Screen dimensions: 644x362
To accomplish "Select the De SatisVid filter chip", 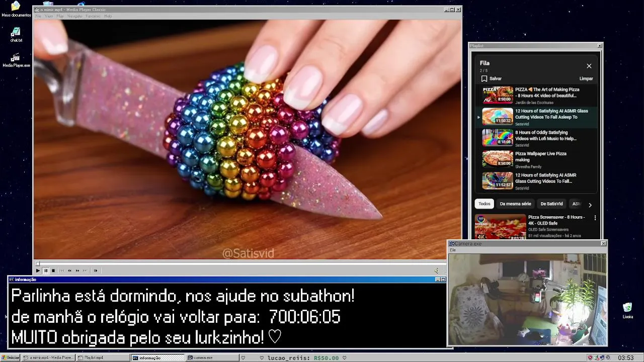I will [551, 204].
